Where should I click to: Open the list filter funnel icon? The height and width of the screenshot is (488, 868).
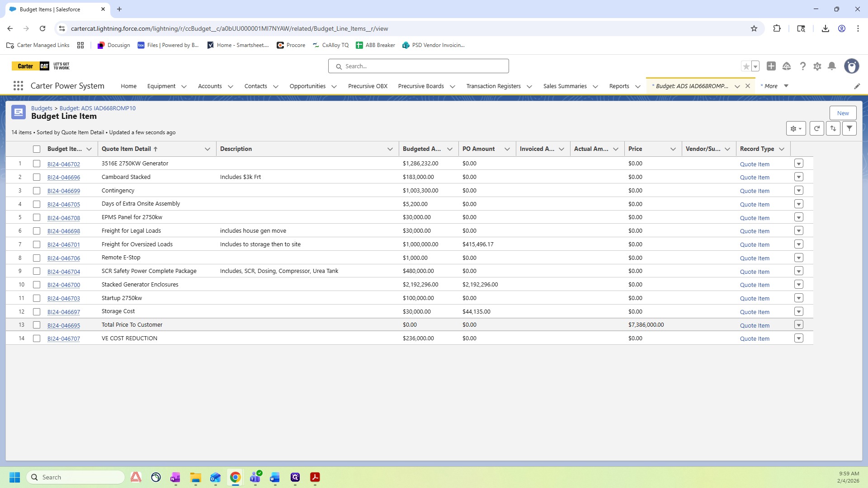tap(849, 129)
